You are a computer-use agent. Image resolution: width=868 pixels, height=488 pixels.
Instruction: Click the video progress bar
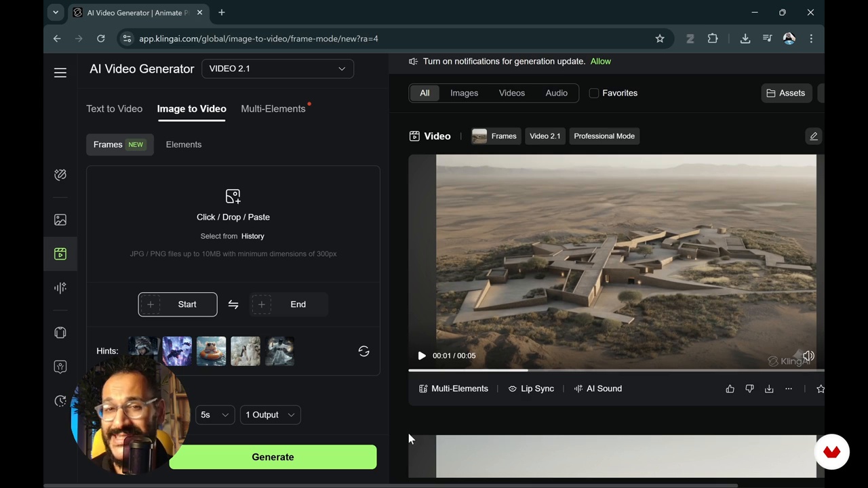coord(616,371)
